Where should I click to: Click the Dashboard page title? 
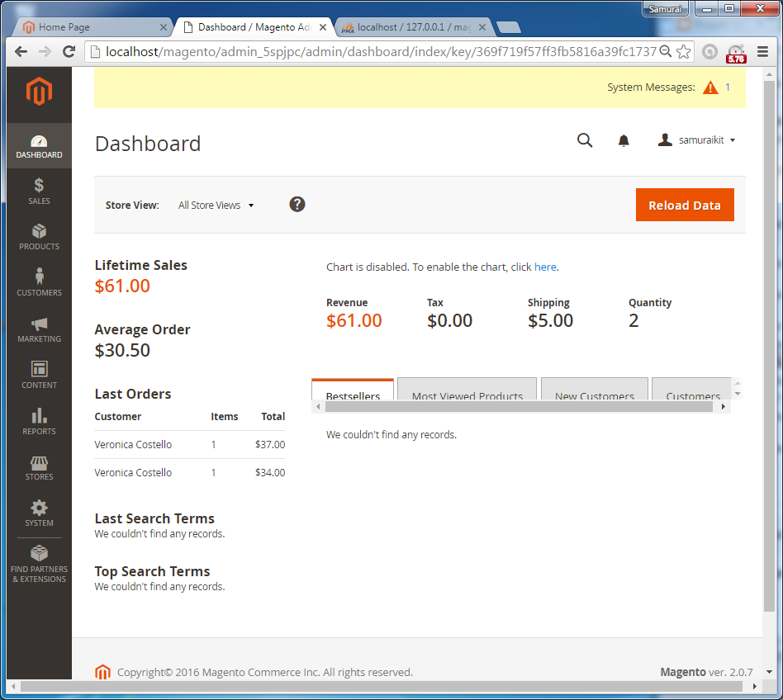148,144
